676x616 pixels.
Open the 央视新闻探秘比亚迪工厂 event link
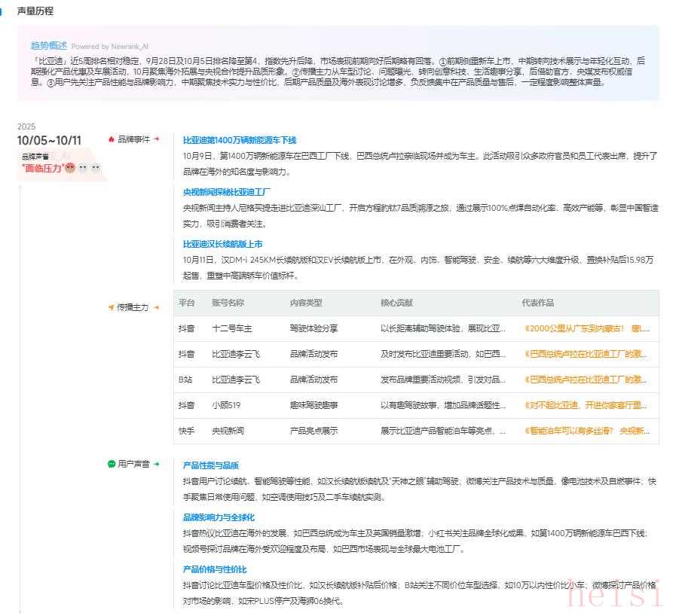pos(227,191)
